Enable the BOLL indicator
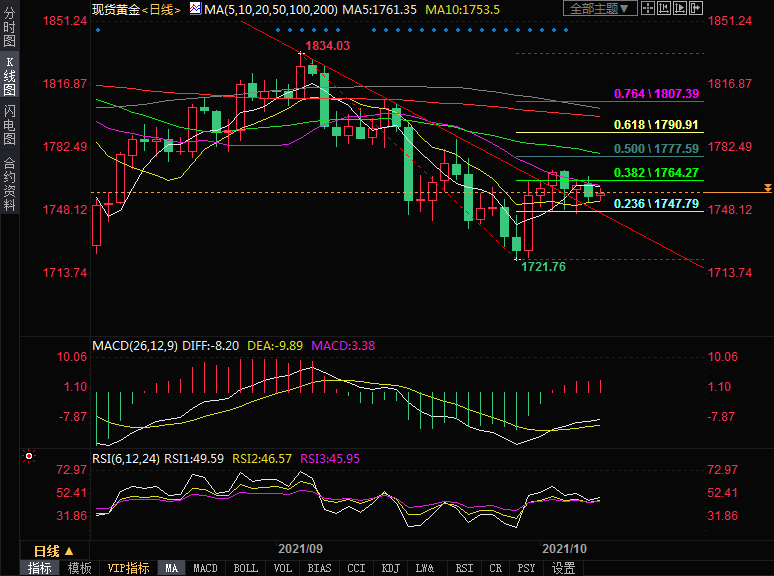Viewport: 774px width, 576px height. [245, 568]
